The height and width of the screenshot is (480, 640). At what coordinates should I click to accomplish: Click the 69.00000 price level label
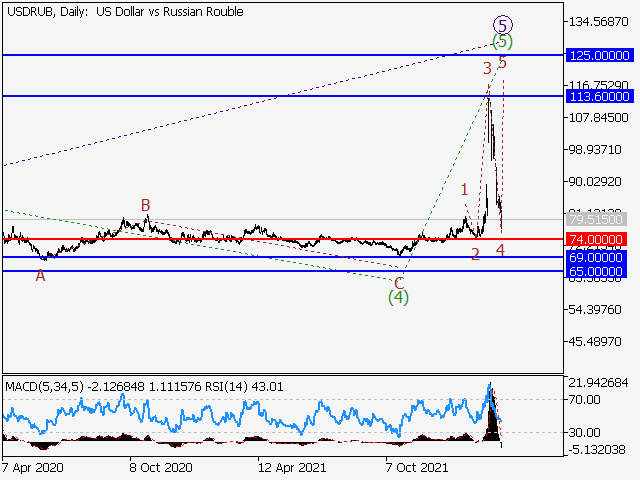tap(596, 258)
